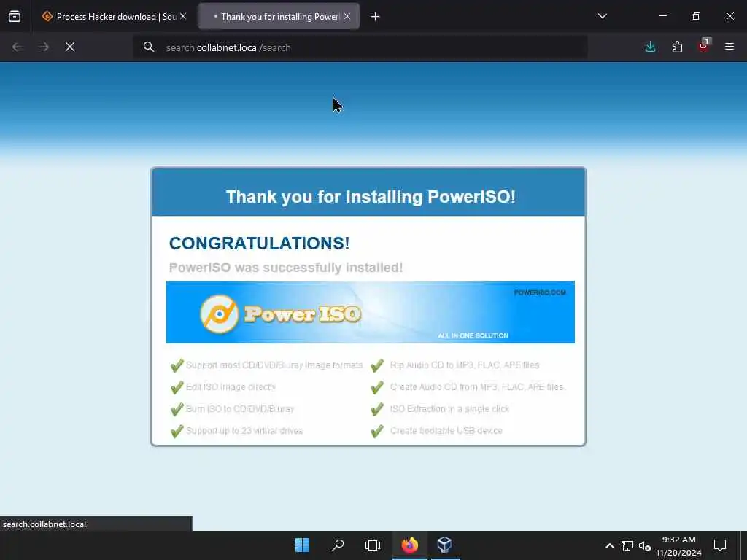The image size is (747, 560).
Task: Open the clock showing 9:32 AM
Action: tap(679, 545)
